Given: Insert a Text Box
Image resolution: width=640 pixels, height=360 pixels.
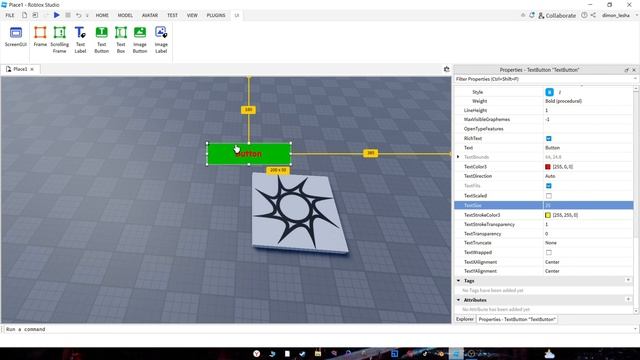Looking at the screenshot, I should pos(121,40).
